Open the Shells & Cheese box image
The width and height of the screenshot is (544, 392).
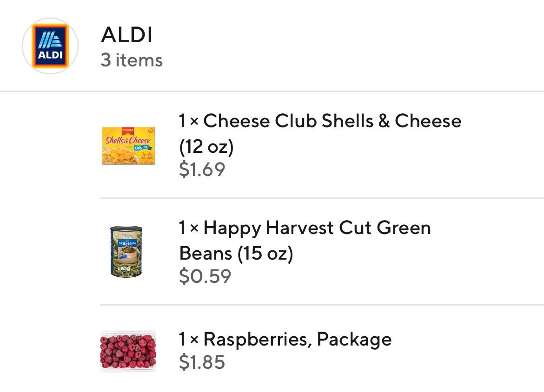(128, 145)
